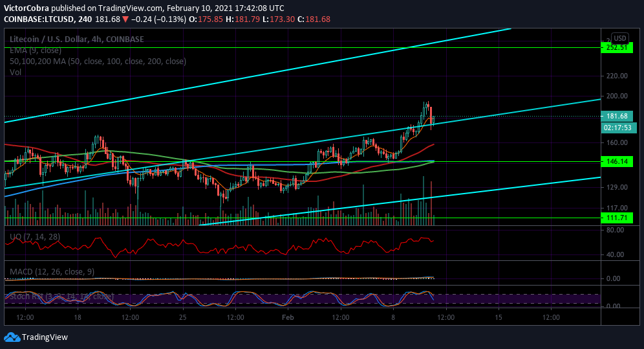
Task: Click the 129.00 price axis value
Action: [617, 187]
